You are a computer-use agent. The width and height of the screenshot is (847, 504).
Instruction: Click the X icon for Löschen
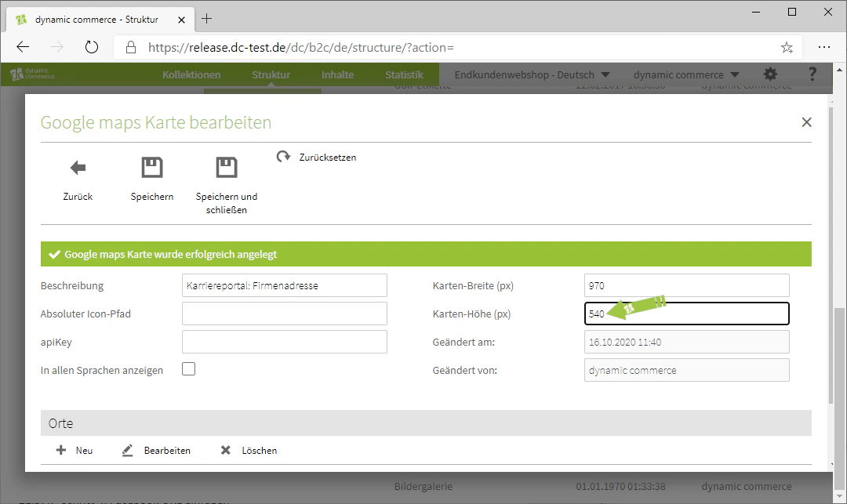click(x=226, y=450)
